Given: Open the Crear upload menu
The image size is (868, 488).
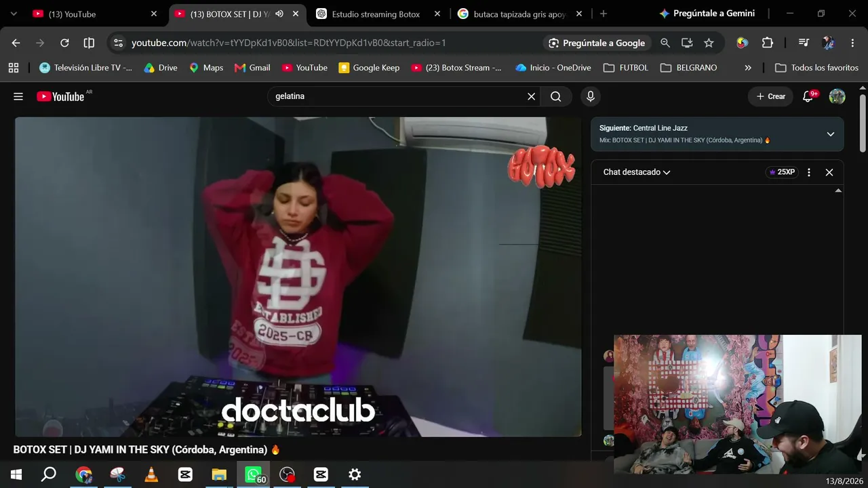Looking at the screenshot, I should pyautogui.click(x=770, y=96).
